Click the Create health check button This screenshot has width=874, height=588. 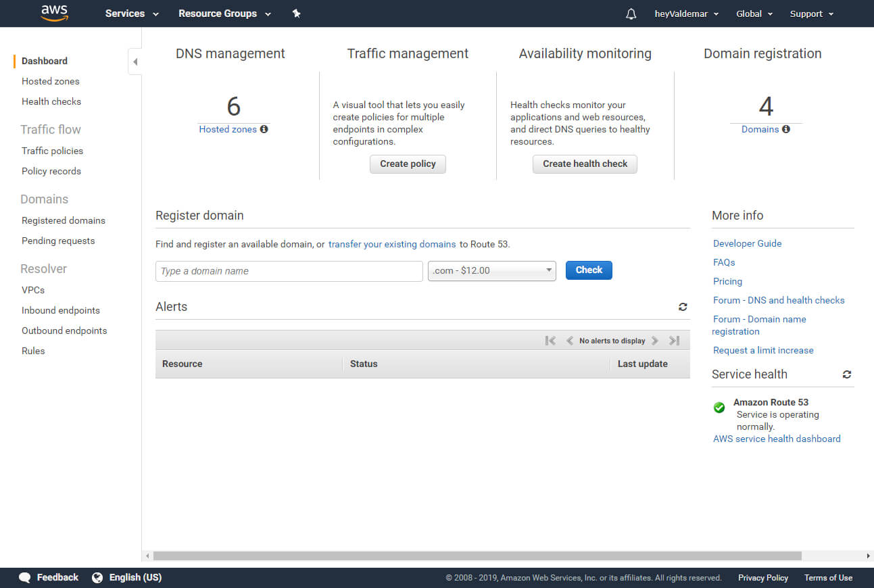[585, 164]
